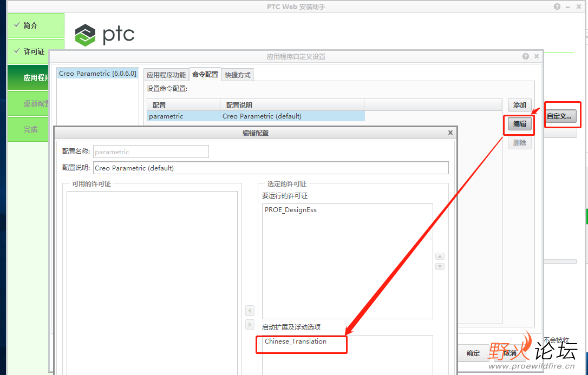Click the left arrow move-license button

[x=250, y=311]
